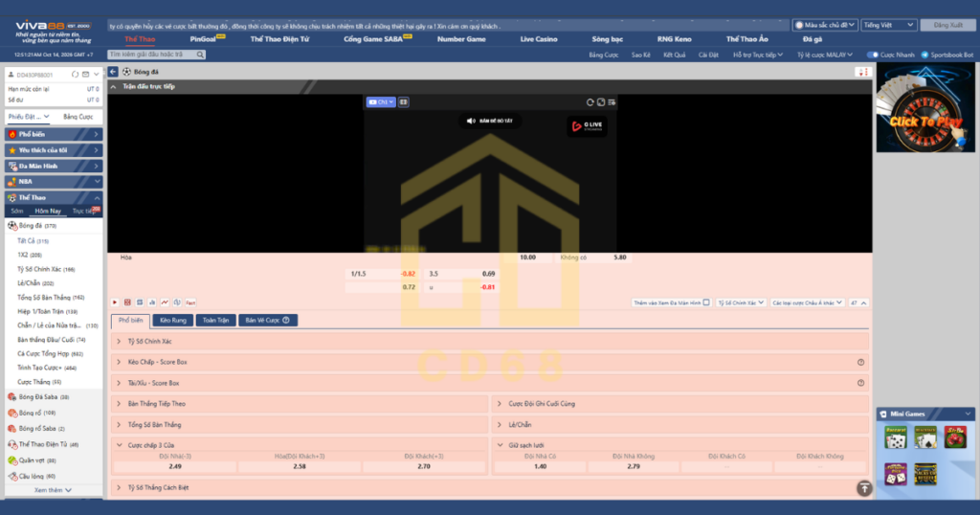The height and width of the screenshot is (515, 980).
Task: Open the Hỗ trợ Trực tiếp dropdown
Action: (x=758, y=55)
